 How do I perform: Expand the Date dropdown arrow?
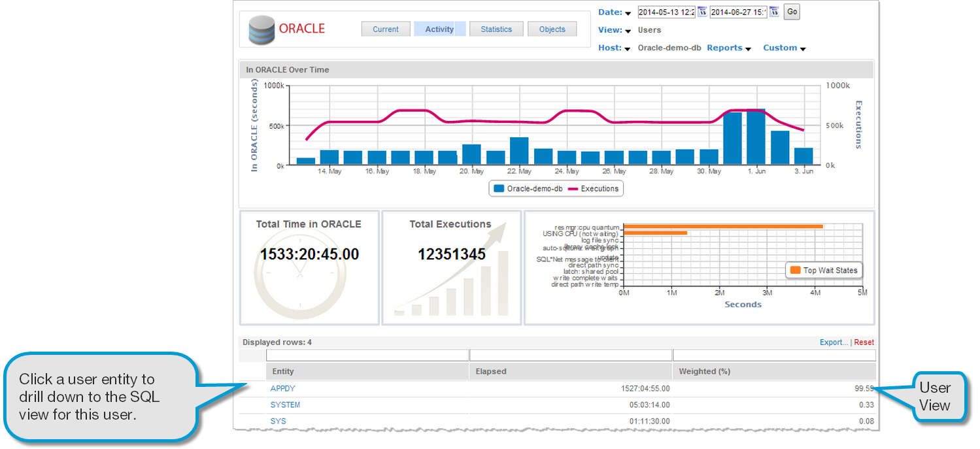point(628,13)
